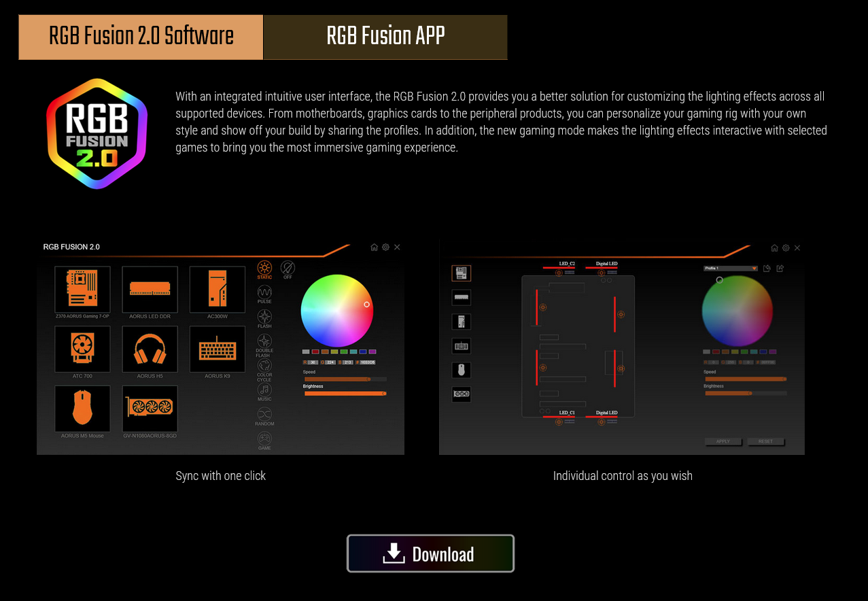Select the mouse icon in right screenshot sidebar
The width and height of the screenshot is (868, 601).
click(461, 370)
